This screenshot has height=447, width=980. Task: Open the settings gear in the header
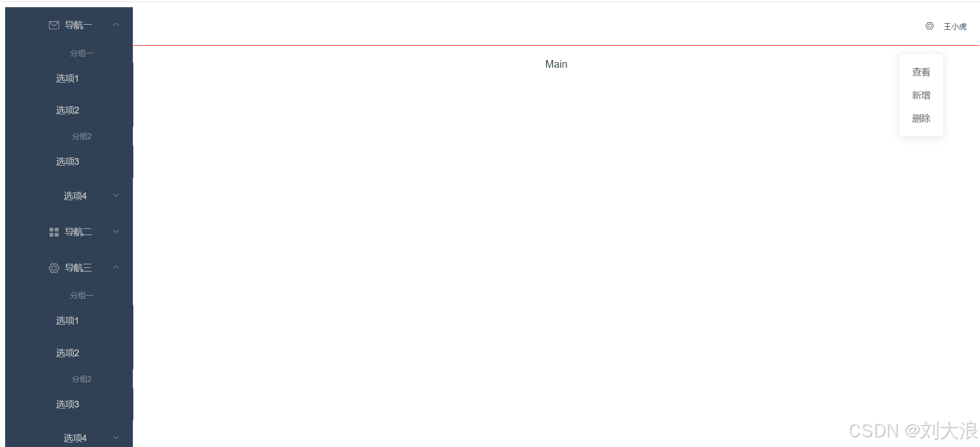point(929,26)
